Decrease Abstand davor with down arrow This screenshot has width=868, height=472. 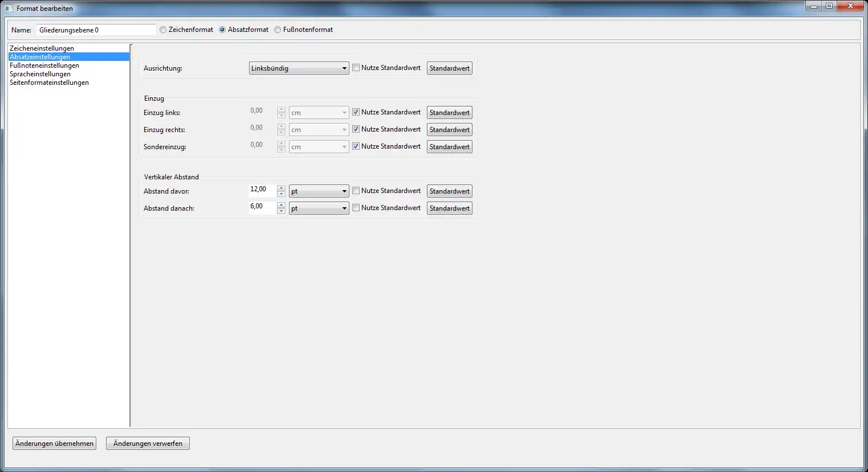pos(281,194)
